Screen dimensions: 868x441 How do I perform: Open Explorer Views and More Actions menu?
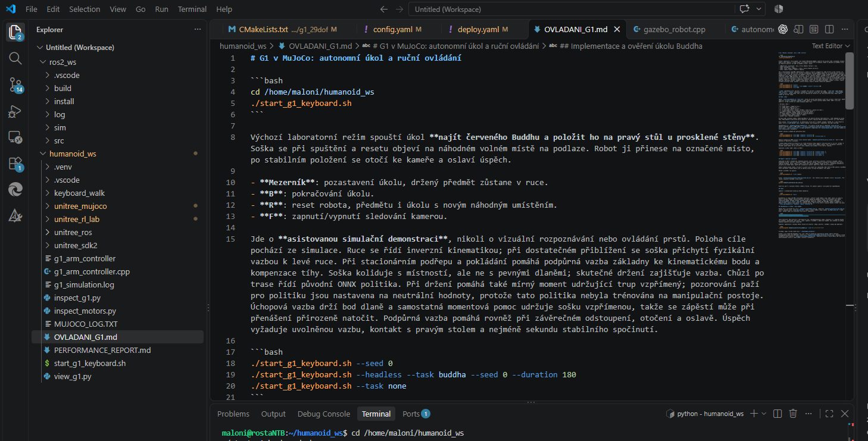[198, 29]
